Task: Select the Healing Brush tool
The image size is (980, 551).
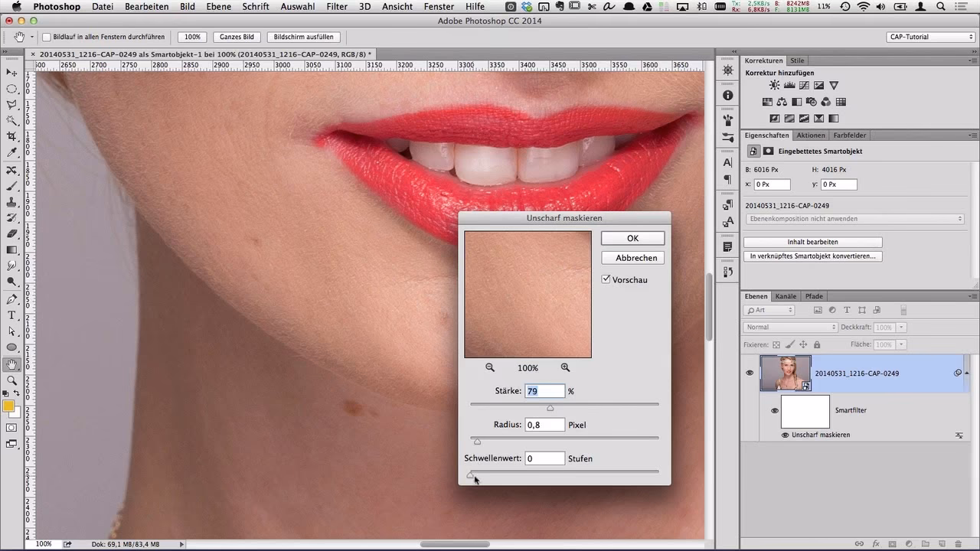Action: point(10,169)
